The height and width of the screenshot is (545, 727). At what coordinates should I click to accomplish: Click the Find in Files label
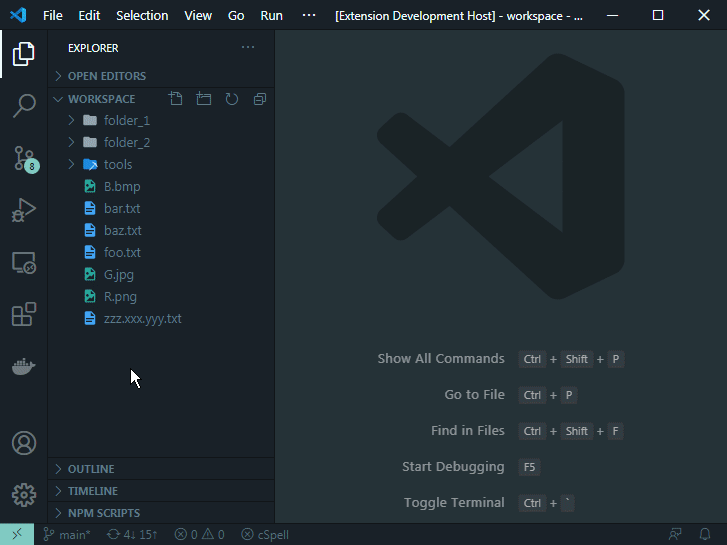tap(468, 430)
